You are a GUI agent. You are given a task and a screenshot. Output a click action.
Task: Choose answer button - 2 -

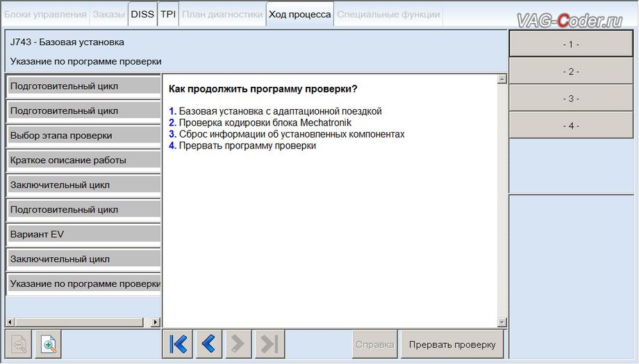point(570,72)
